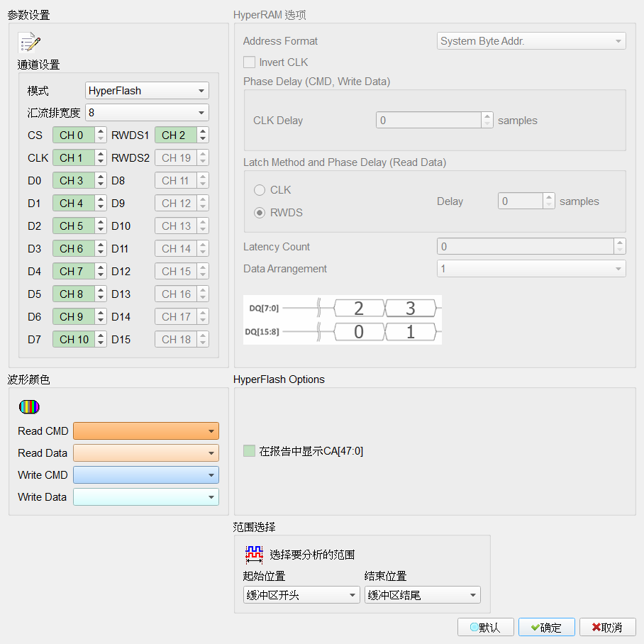Click the waveform color palette icon

point(29,406)
